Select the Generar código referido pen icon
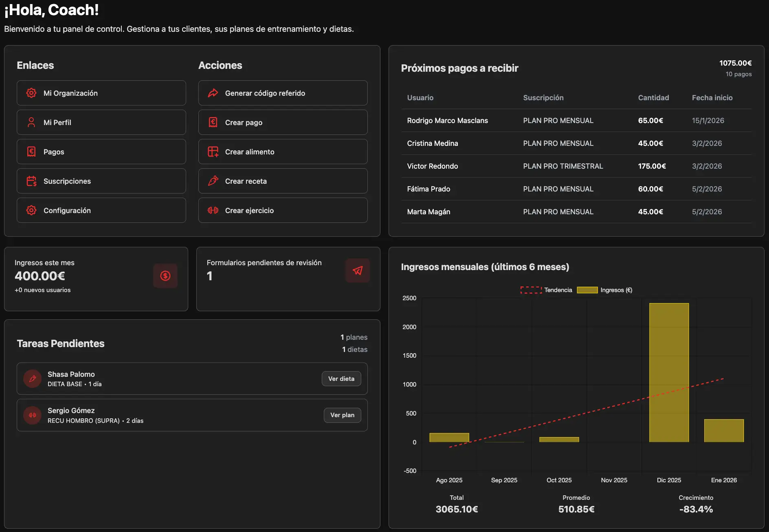The width and height of the screenshot is (769, 532). point(213,93)
